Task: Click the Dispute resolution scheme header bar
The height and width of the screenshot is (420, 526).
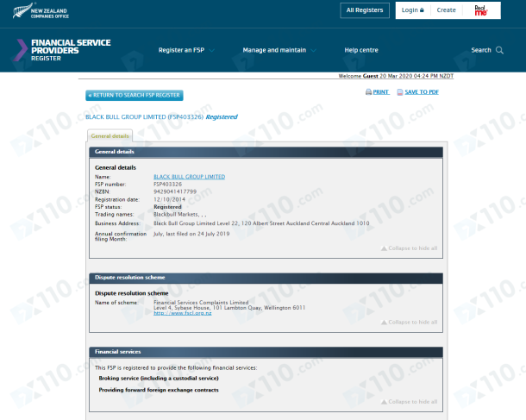Action: pos(266,278)
